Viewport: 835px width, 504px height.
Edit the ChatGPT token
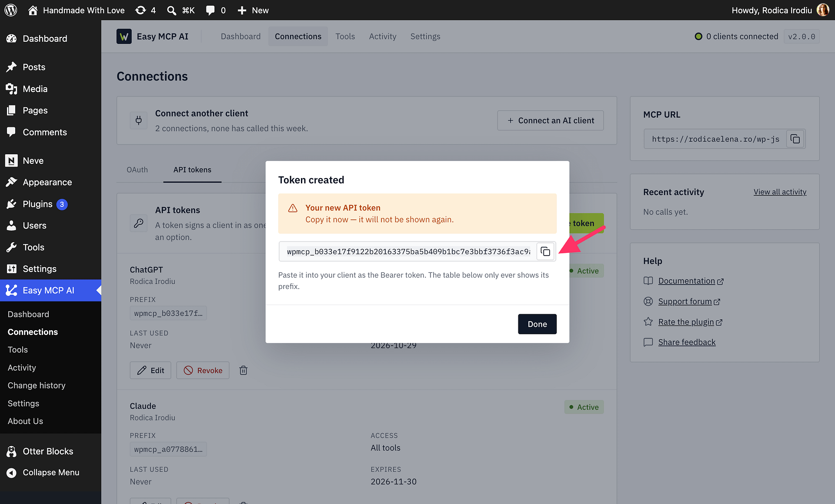click(x=150, y=370)
